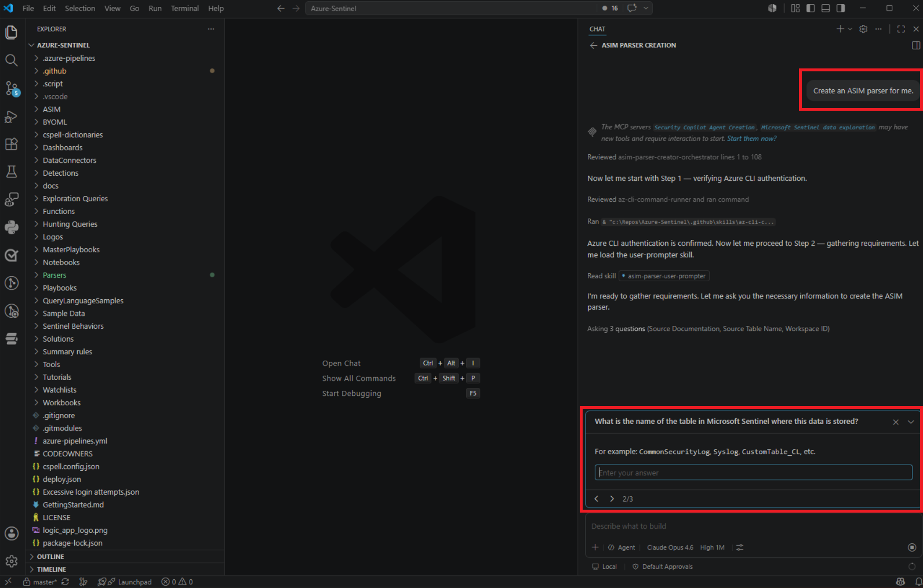Select the CHAT tab

click(x=597, y=29)
